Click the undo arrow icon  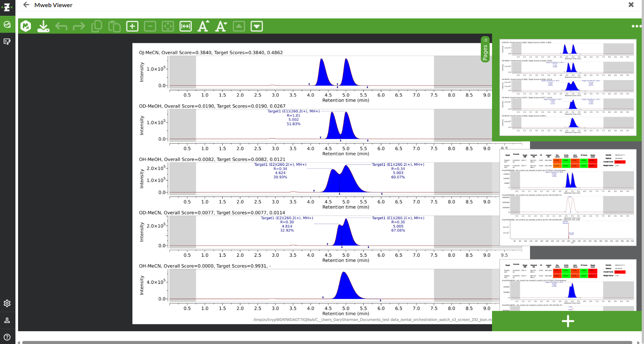[61, 26]
